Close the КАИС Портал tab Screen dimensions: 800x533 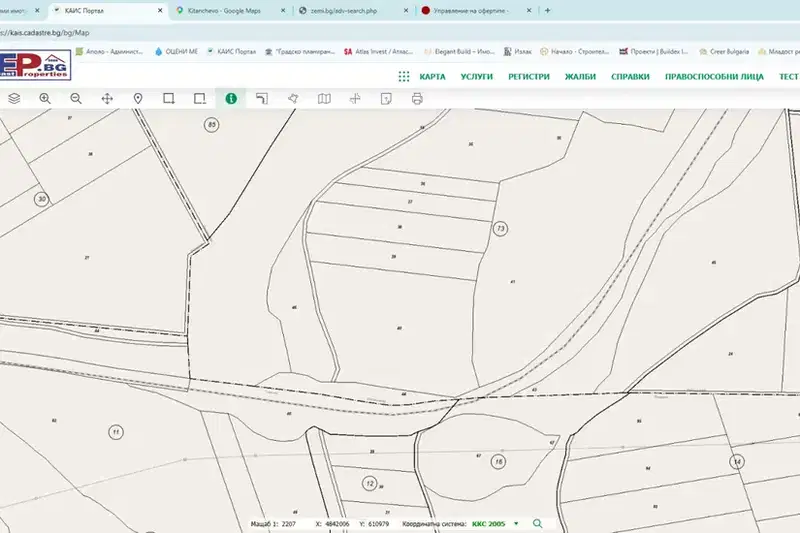point(160,10)
